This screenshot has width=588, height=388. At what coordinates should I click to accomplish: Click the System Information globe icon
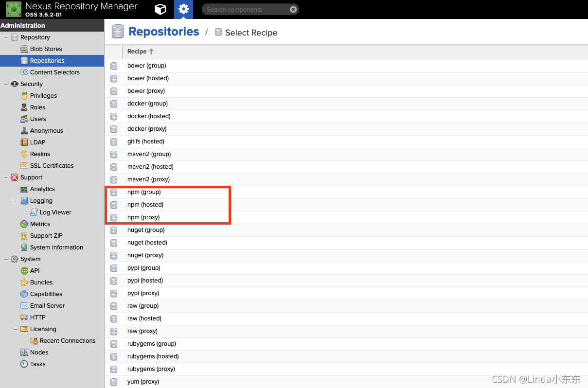pyautogui.click(x=24, y=247)
